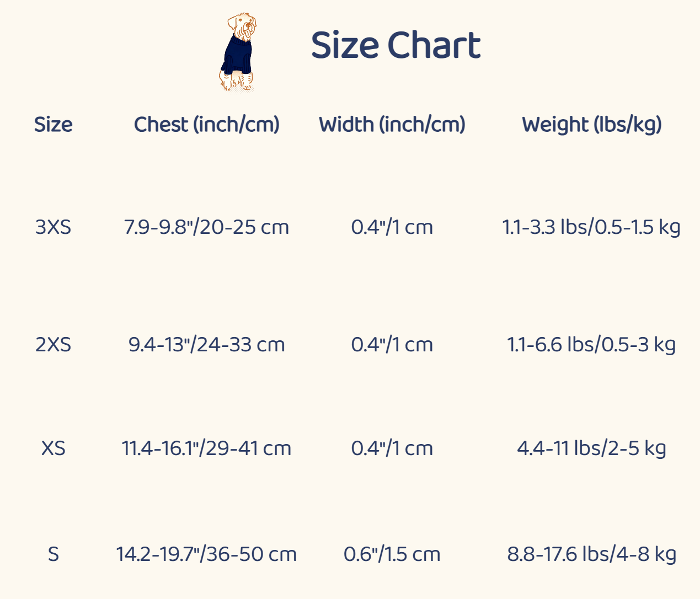
Task: Click the XS weight 4.4-11 lbs/2-5 kg
Action: pos(591,448)
